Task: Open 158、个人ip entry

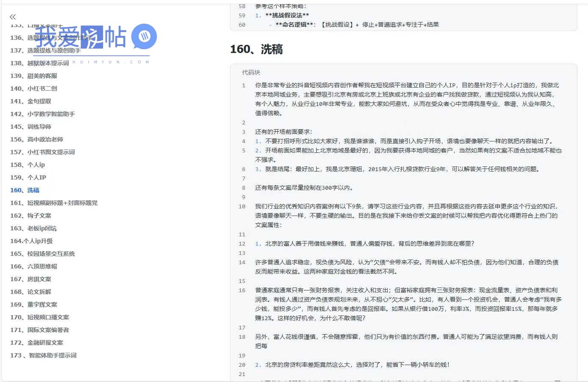Action: tap(28, 165)
